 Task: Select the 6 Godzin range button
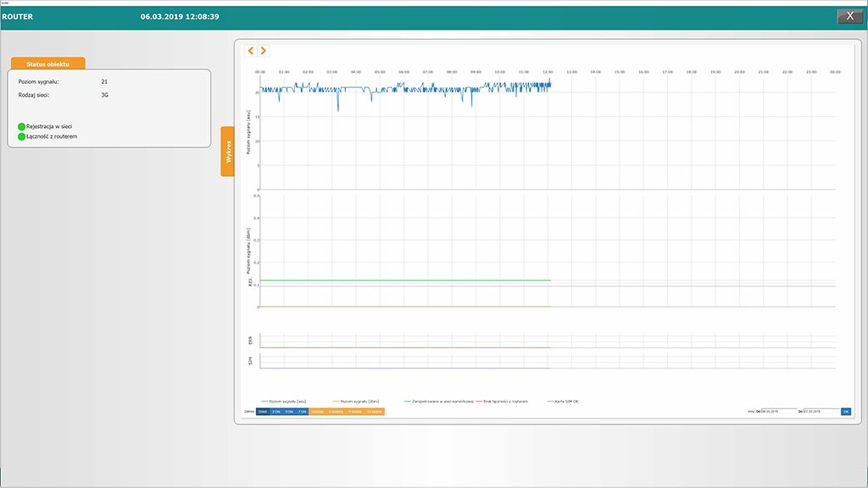[355, 412]
